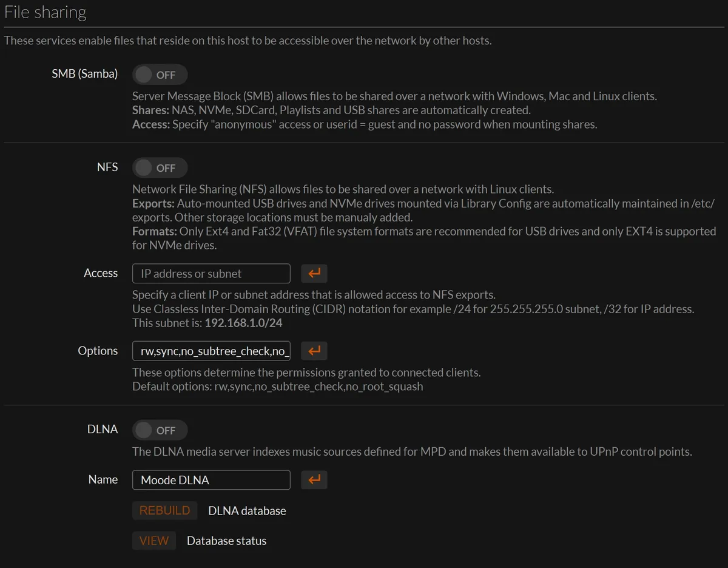Click the NFS label
Image resolution: width=728 pixels, height=568 pixels.
pyautogui.click(x=107, y=166)
